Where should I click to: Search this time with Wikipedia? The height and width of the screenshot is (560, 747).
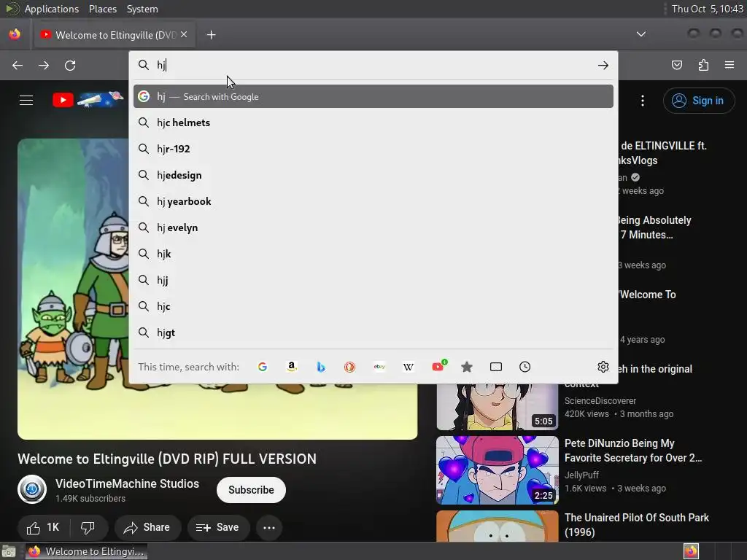409,367
